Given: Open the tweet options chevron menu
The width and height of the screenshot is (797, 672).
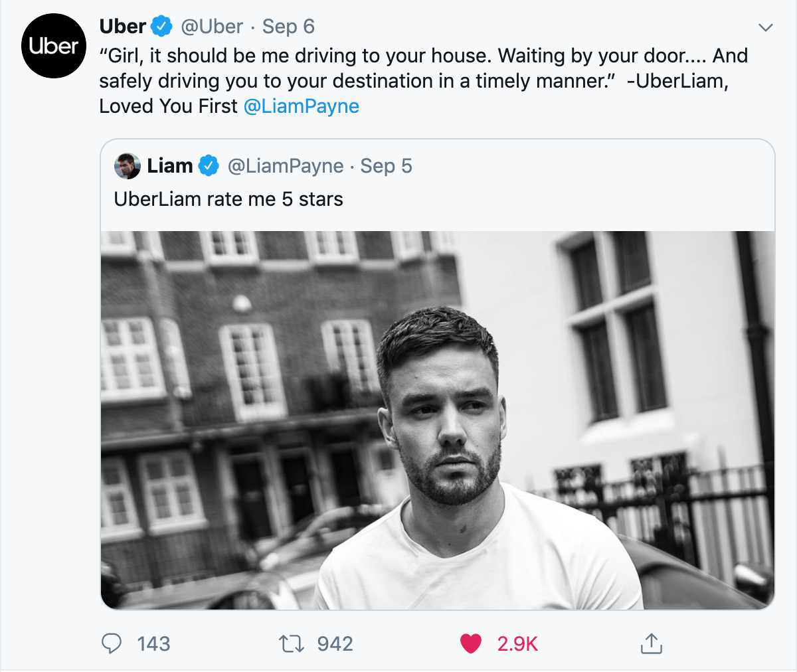Looking at the screenshot, I should pos(766,28).
